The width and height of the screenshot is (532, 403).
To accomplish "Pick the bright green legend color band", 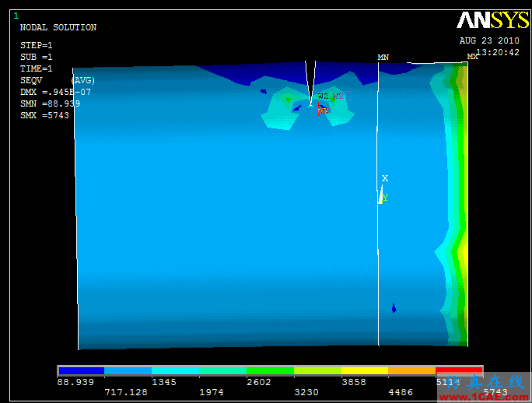I will 270,371.
